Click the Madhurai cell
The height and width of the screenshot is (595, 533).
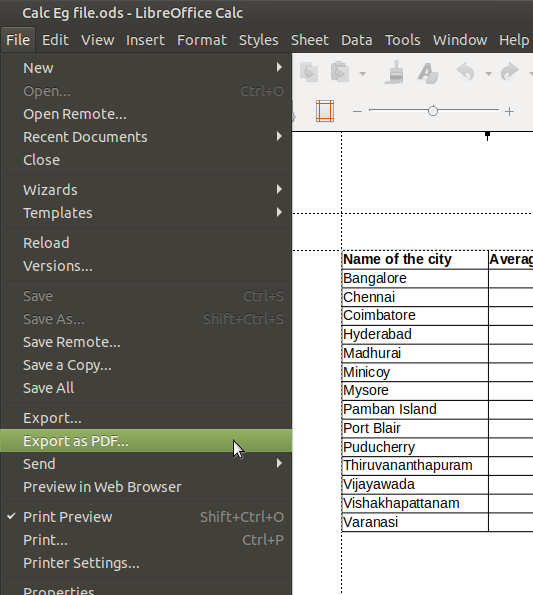point(415,353)
